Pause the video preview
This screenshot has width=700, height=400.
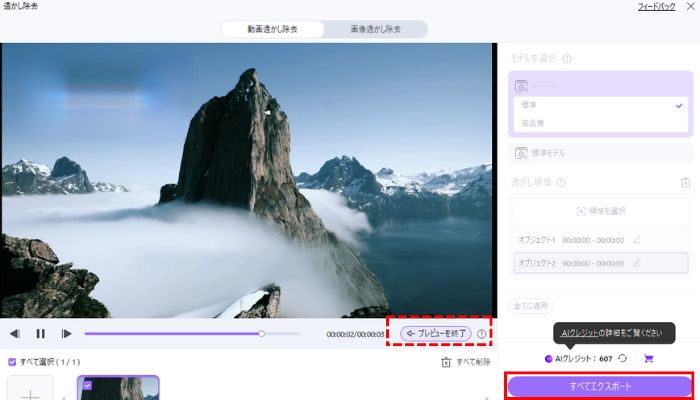41,333
